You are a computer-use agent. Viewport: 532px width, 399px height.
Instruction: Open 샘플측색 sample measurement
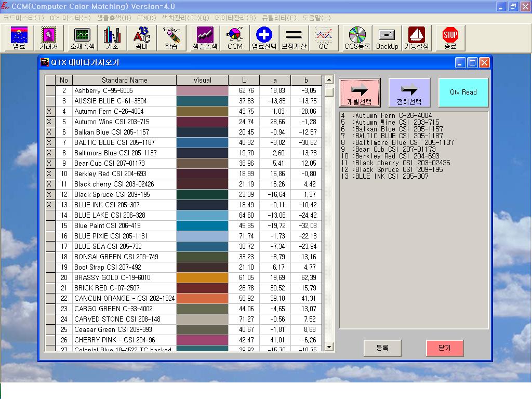204,37
